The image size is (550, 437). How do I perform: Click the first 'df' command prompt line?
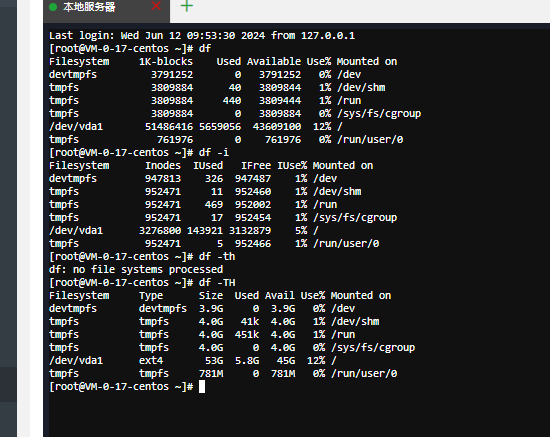(x=130, y=48)
